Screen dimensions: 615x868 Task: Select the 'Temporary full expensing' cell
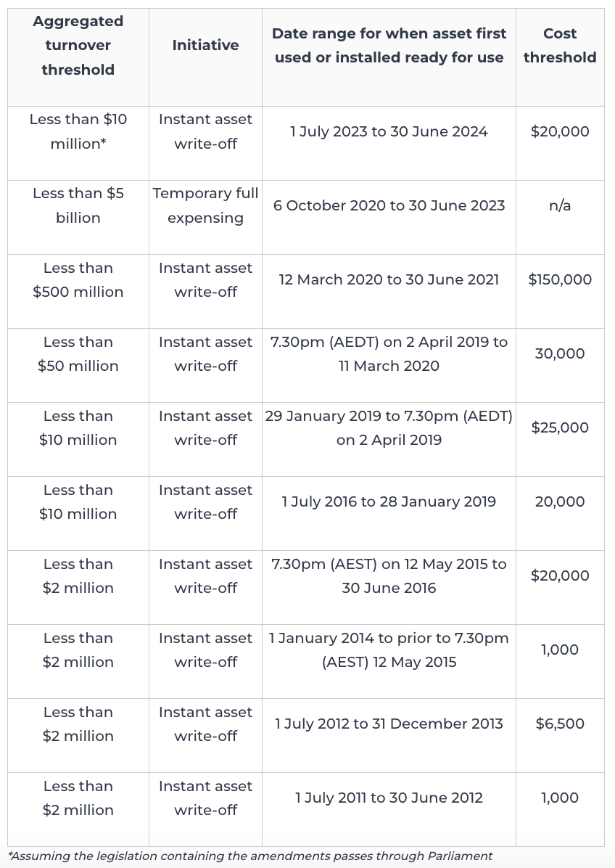pyautogui.click(x=205, y=205)
